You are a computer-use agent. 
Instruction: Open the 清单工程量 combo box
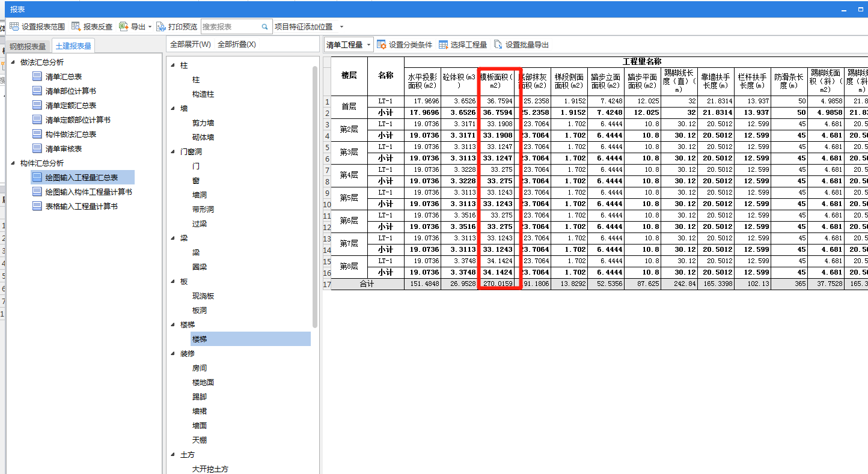349,44
